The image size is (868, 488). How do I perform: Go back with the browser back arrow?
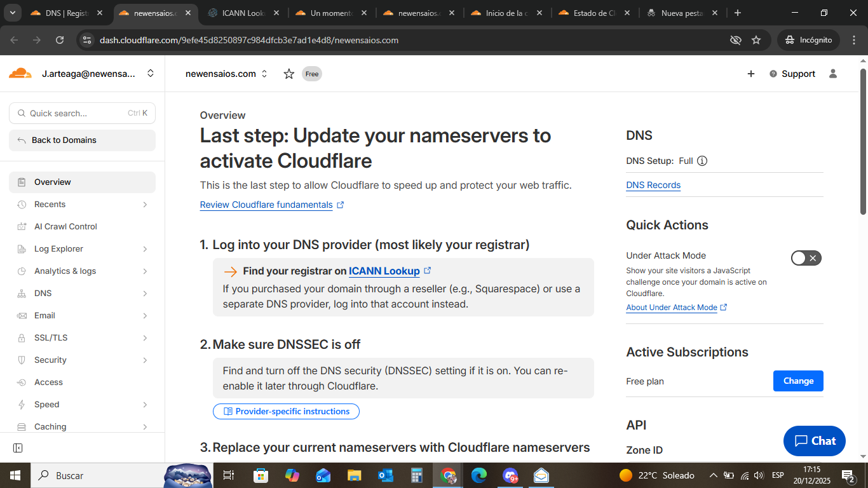(15, 40)
